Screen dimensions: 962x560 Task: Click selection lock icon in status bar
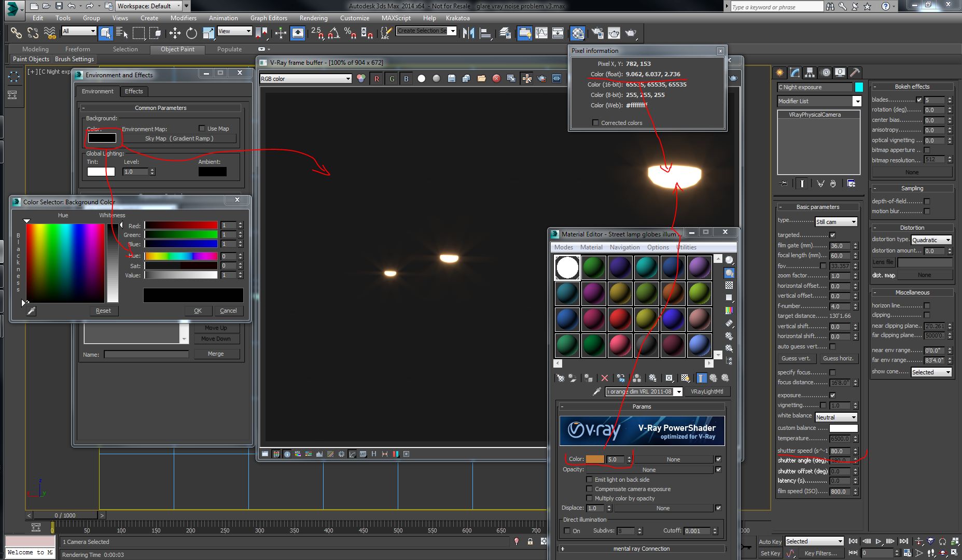[530, 541]
